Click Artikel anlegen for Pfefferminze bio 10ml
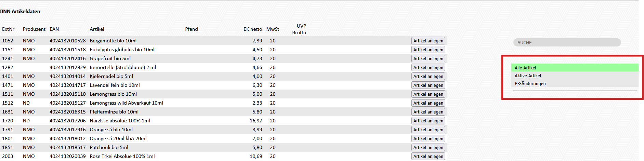Image resolution: width=644 pixels, height=161 pixels. 428,112
